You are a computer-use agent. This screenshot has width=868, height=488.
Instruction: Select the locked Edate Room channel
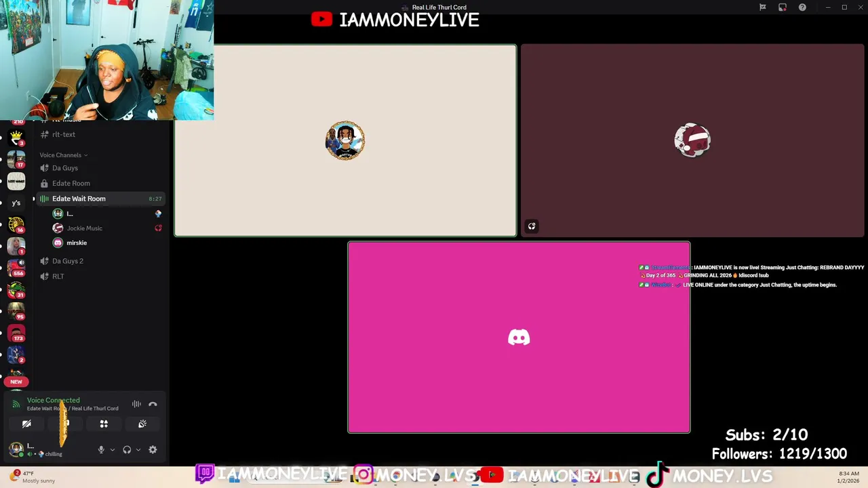click(x=100, y=184)
